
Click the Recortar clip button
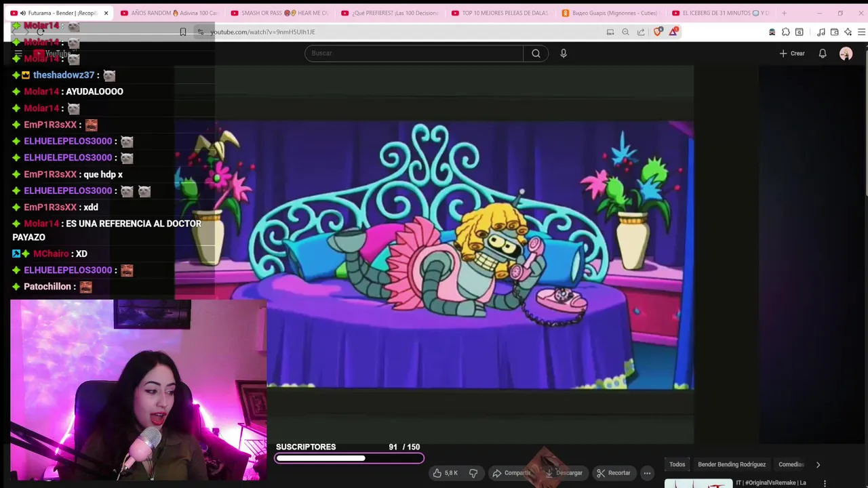(x=613, y=473)
